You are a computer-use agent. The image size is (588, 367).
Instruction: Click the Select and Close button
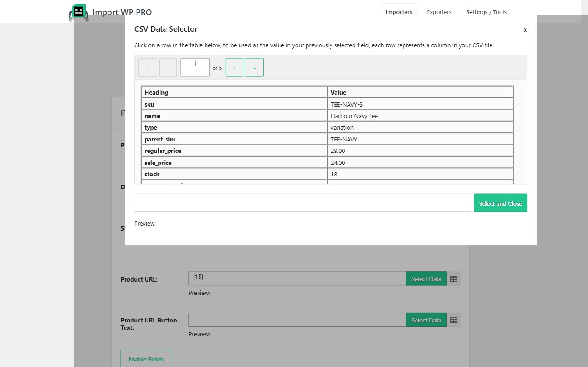point(501,203)
